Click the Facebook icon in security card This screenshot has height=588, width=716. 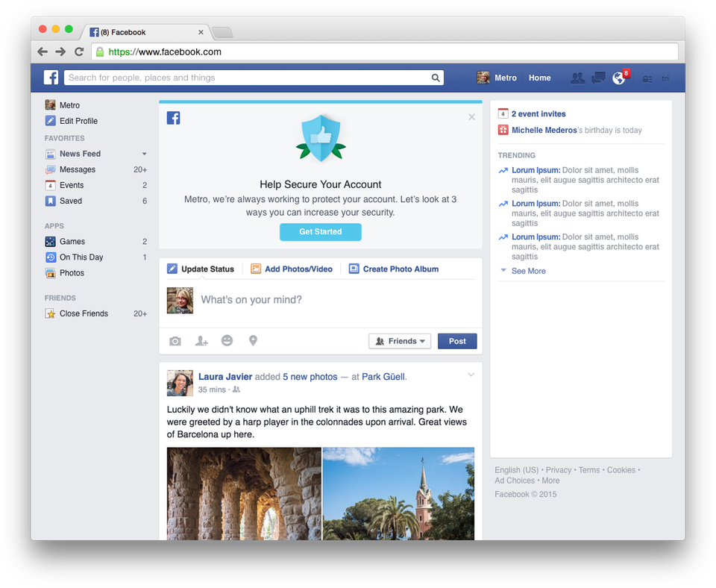pos(173,118)
